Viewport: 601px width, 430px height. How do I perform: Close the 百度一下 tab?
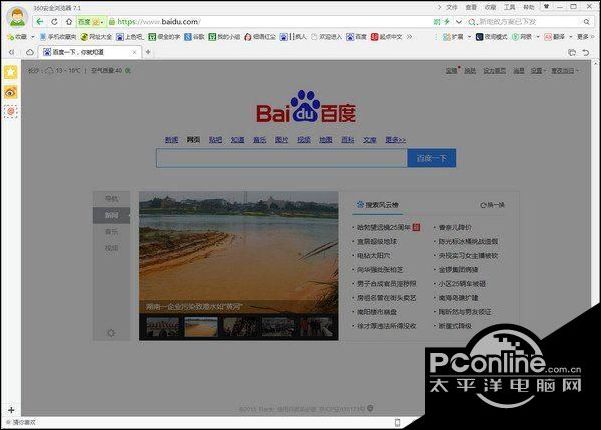[134, 52]
